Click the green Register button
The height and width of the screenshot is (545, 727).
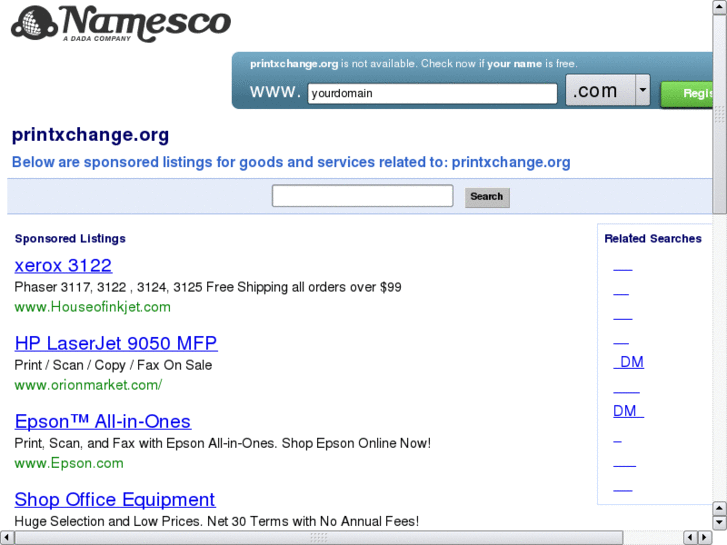pyautogui.click(x=687, y=94)
